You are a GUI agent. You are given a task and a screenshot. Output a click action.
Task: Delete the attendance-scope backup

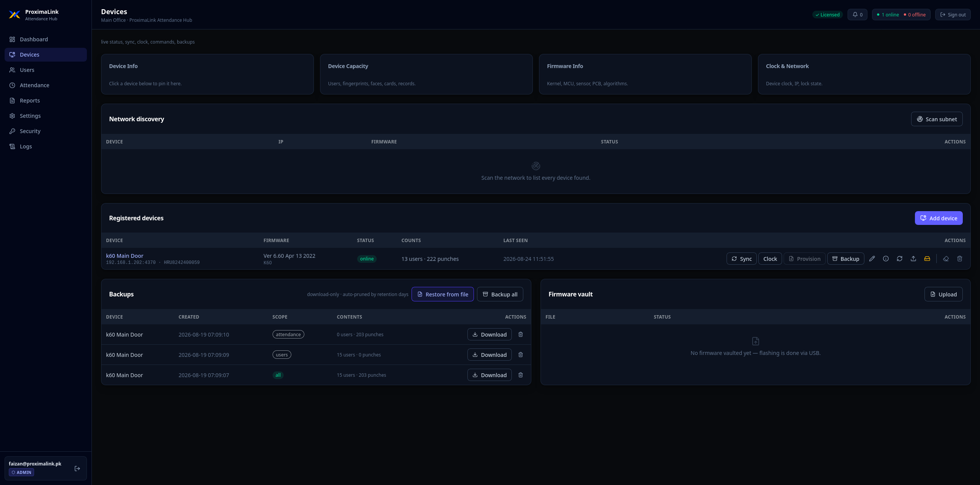(x=521, y=334)
